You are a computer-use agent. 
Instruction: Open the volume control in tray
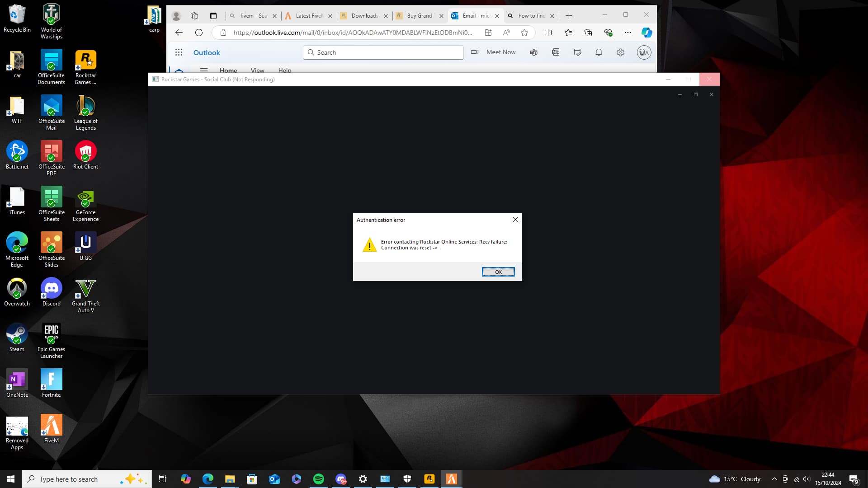[x=807, y=479]
